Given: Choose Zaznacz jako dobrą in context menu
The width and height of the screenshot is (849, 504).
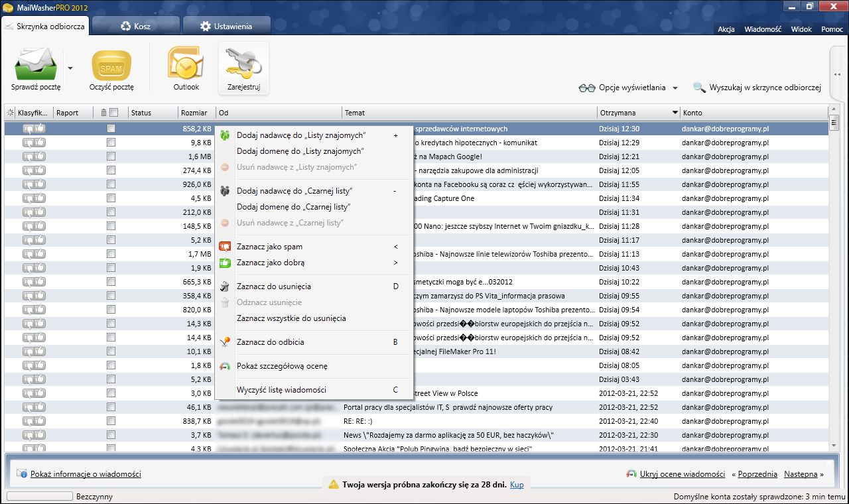Looking at the screenshot, I should (x=314, y=263).
